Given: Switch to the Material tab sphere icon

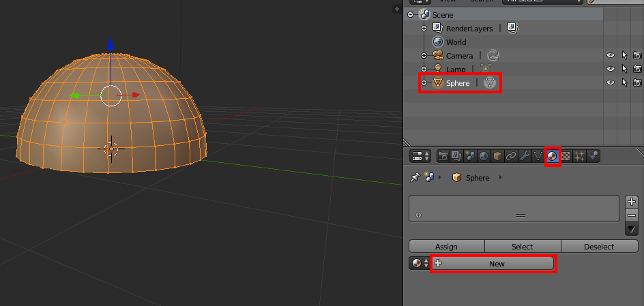Looking at the screenshot, I should (x=553, y=156).
